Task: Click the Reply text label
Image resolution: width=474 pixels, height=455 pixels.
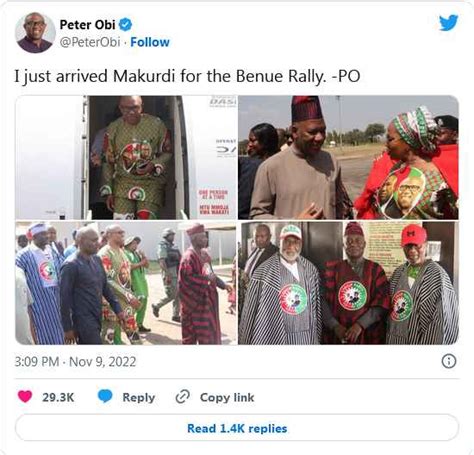Action: coord(139,397)
